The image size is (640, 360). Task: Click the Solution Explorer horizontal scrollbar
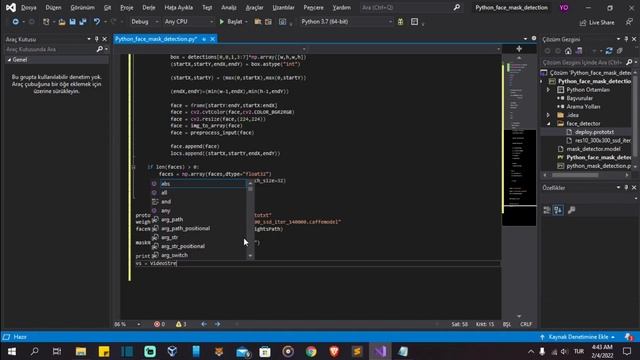click(x=575, y=175)
